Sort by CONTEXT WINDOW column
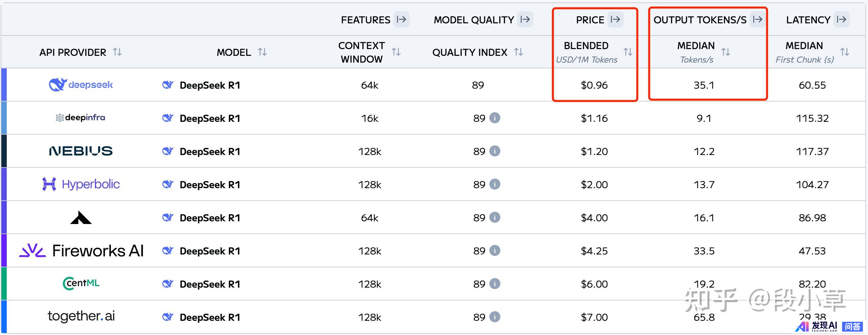 [x=396, y=52]
